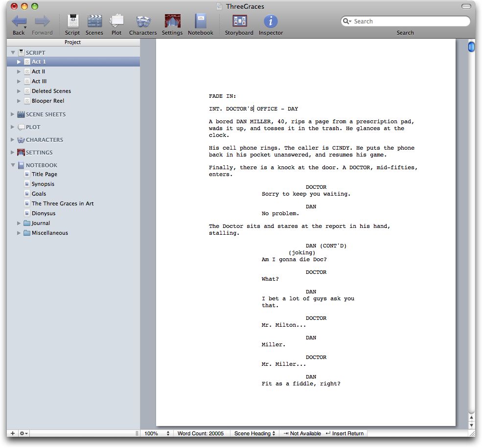Click the vertical scrollbar thumb

point(471,46)
